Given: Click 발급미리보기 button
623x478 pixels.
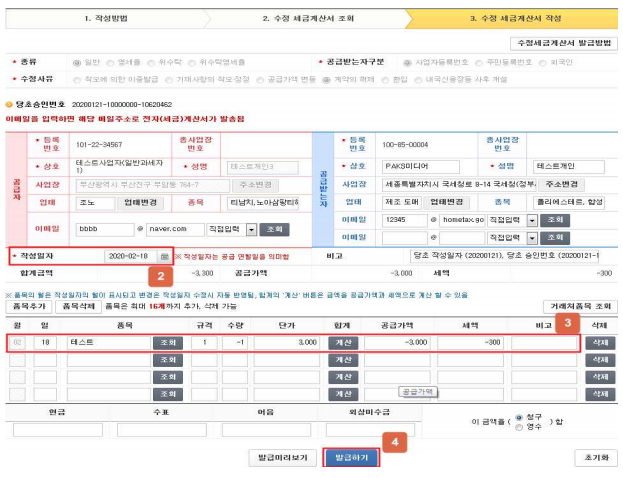Looking at the screenshot, I should [283, 458].
